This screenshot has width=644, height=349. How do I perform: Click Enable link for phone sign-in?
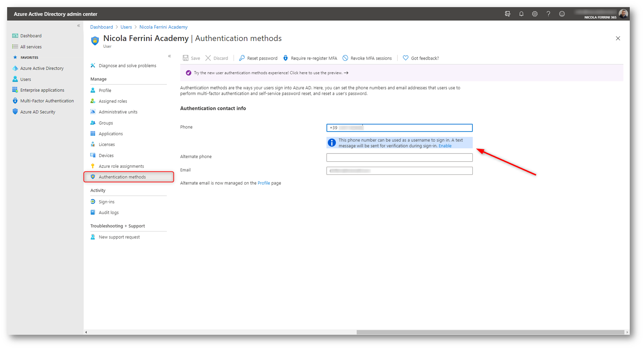[445, 146]
